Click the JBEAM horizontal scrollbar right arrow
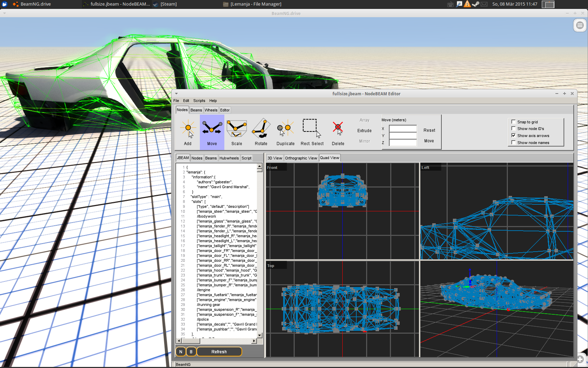This screenshot has height=368, width=588. 254,341
